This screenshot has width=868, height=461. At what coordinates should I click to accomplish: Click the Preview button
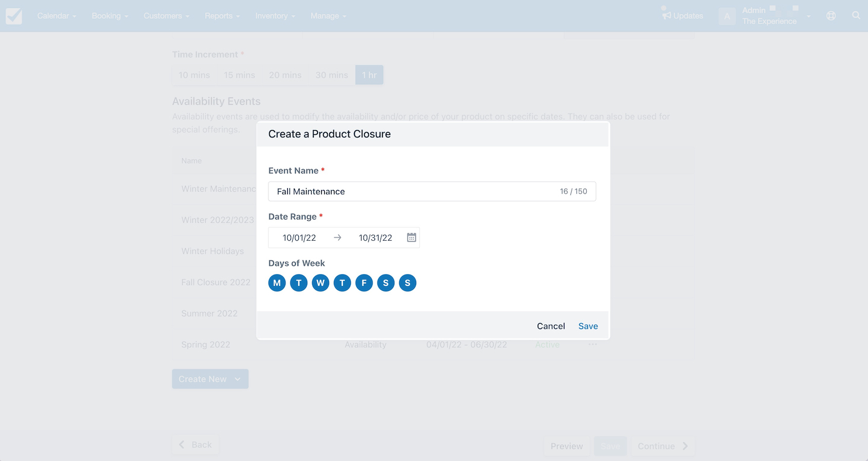click(567, 446)
